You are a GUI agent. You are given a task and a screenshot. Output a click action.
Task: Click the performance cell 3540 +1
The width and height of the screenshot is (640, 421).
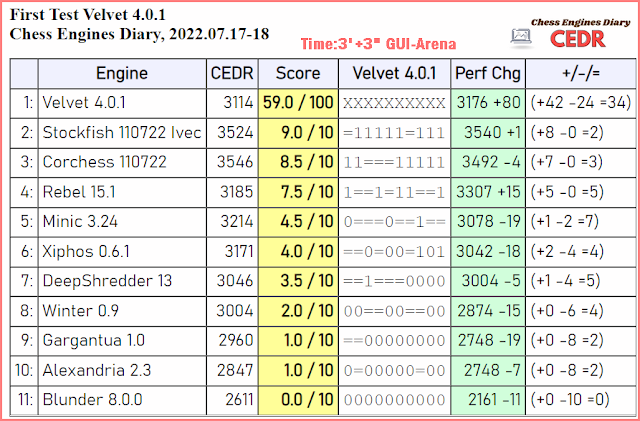pyautogui.click(x=488, y=133)
